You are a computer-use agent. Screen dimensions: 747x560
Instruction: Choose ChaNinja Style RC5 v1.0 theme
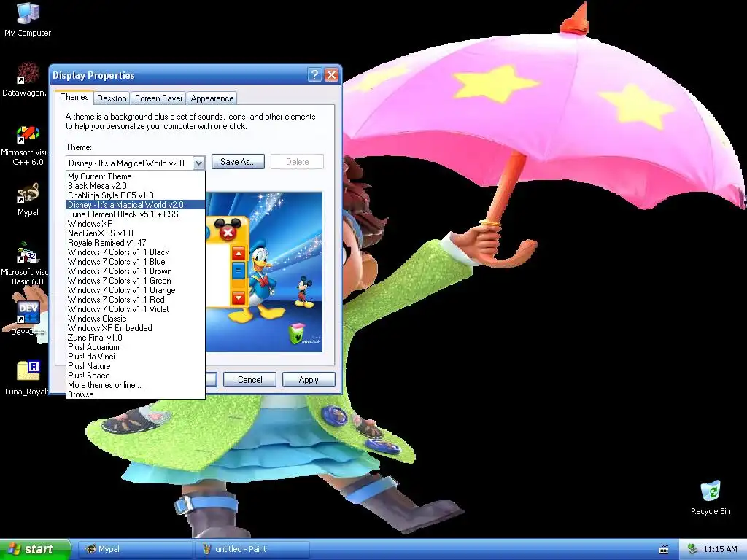[135, 195]
